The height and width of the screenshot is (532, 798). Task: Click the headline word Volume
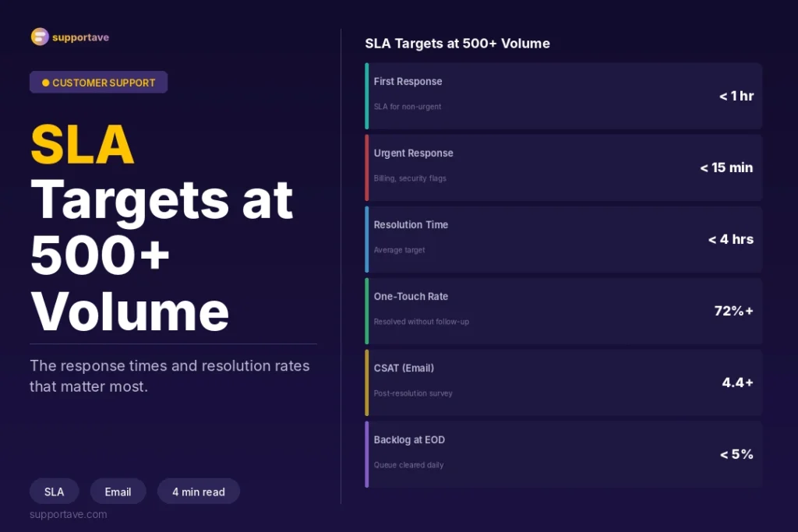[x=130, y=312]
